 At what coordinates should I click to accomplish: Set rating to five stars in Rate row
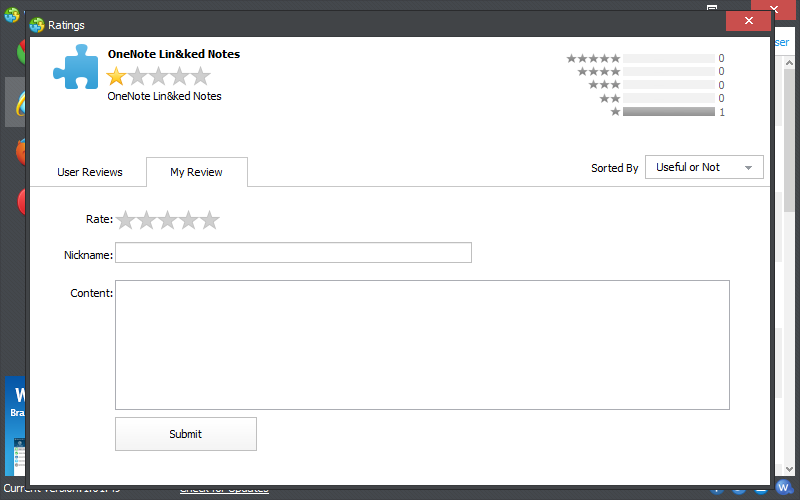209,220
